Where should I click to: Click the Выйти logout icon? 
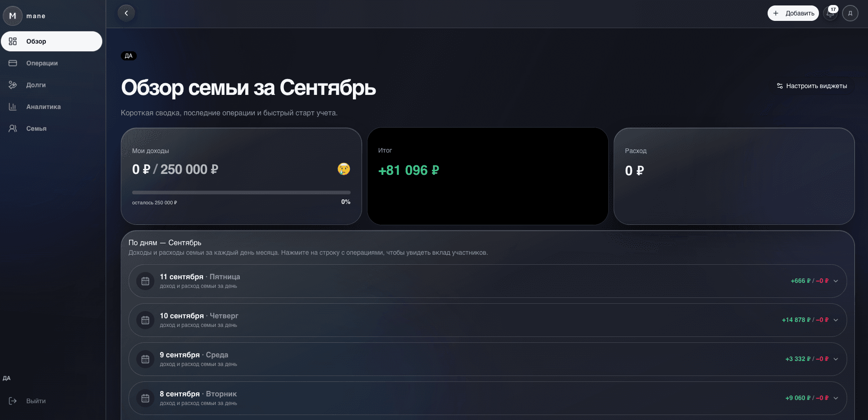pyautogui.click(x=13, y=401)
